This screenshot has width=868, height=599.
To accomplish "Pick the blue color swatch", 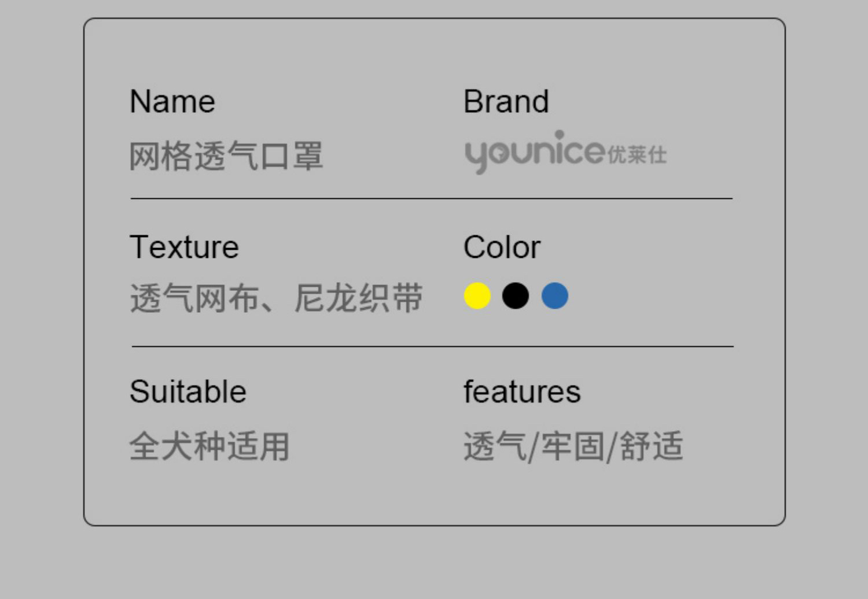I will 555,296.
